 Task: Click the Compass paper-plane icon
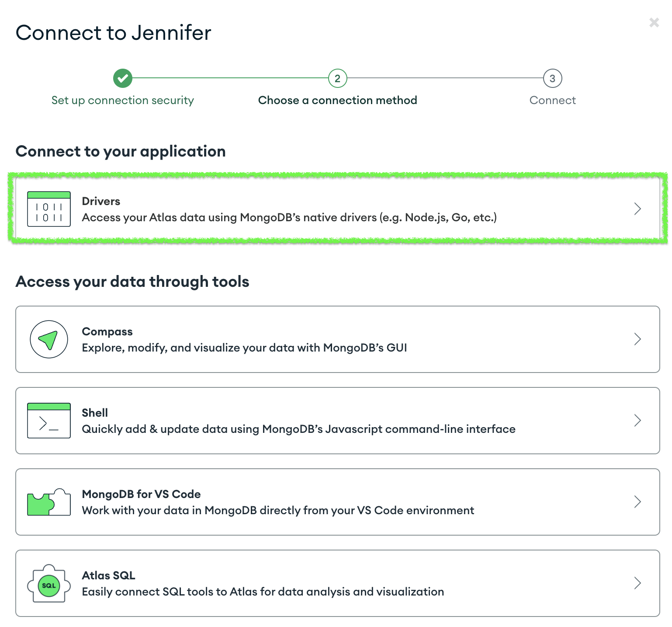[49, 339]
